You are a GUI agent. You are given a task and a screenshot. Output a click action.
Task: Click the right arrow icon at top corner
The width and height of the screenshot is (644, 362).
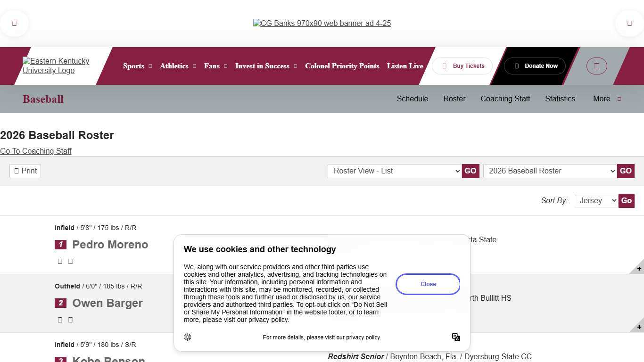tap(629, 23)
